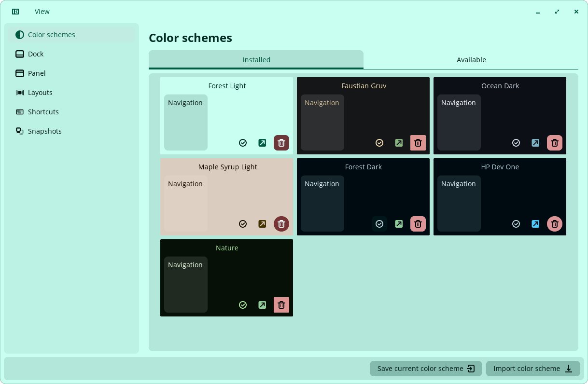Apply the Nature color scheme
The height and width of the screenshot is (384, 588).
(243, 305)
